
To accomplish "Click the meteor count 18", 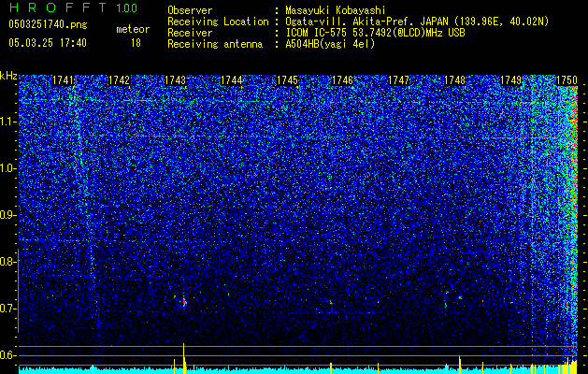I will pyautogui.click(x=136, y=43).
